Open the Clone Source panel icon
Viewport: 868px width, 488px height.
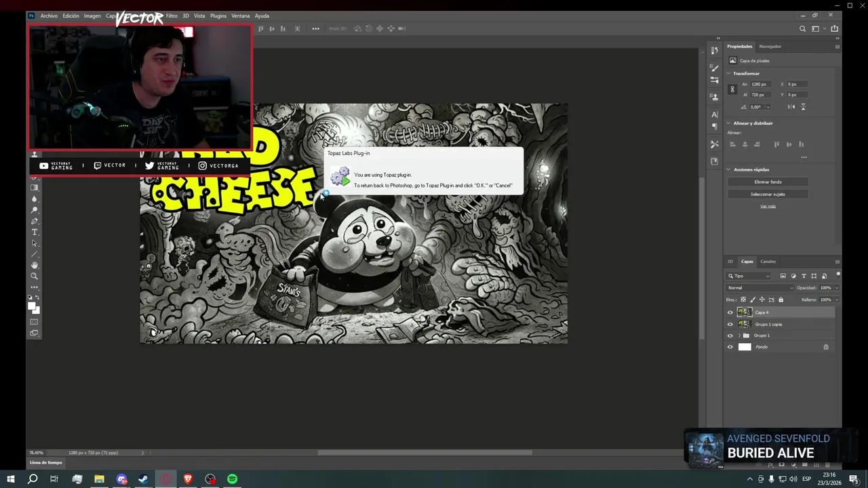click(x=714, y=97)
